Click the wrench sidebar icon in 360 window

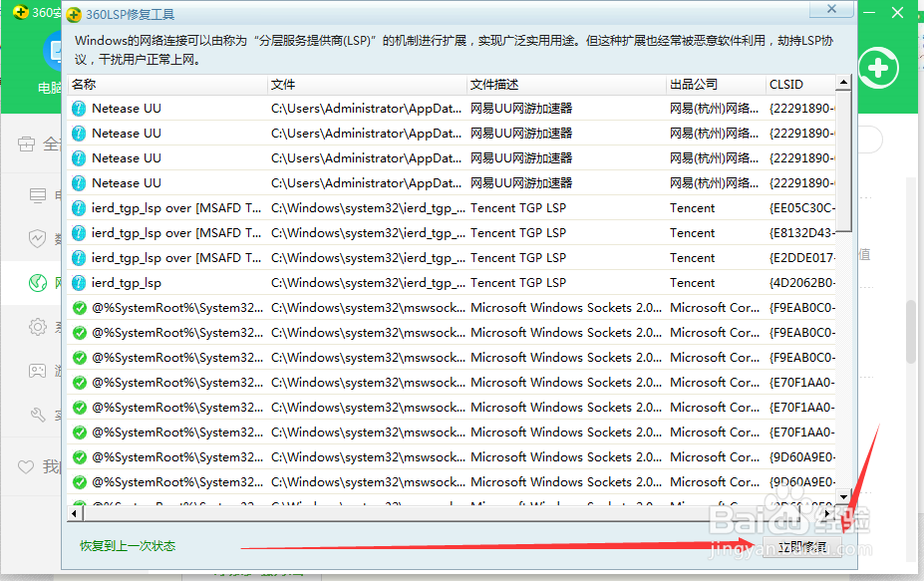[38, 415]
